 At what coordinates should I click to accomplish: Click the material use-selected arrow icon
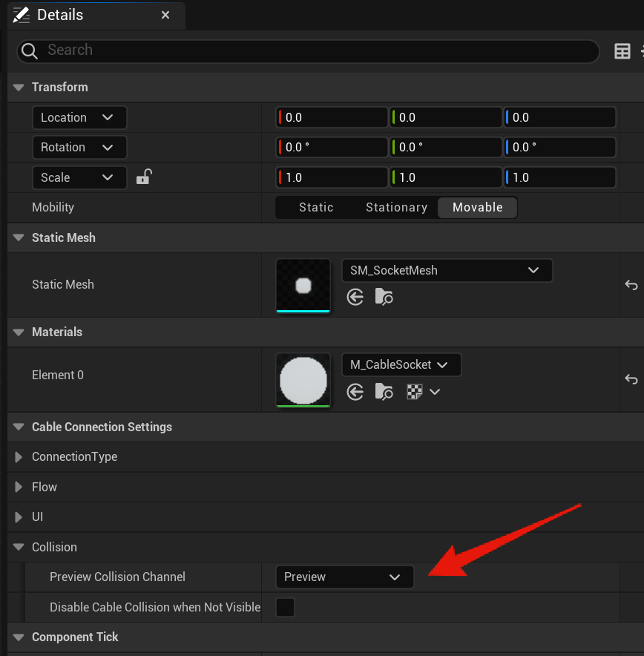(355, 392)
